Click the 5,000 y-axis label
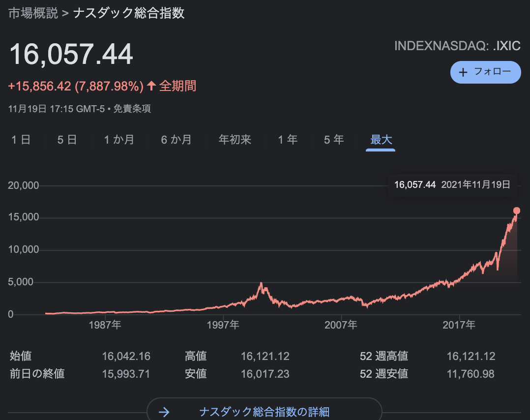The height and width of the screenshot is (420, 530). point(21,282)
